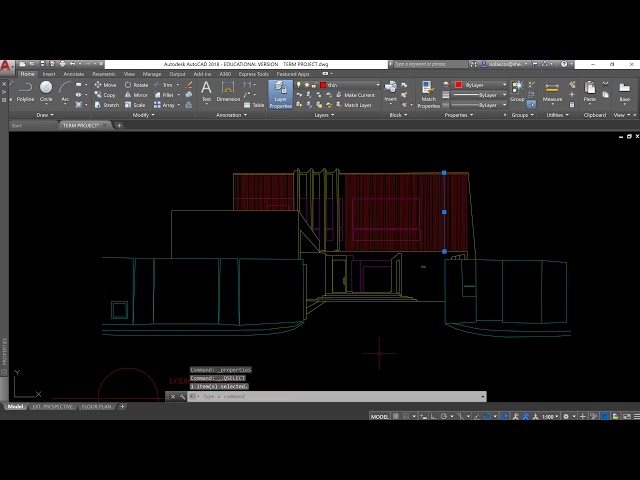Toggle the layer freeze sun icon
The image size is (640, 480).
click(x=307, y=85)
